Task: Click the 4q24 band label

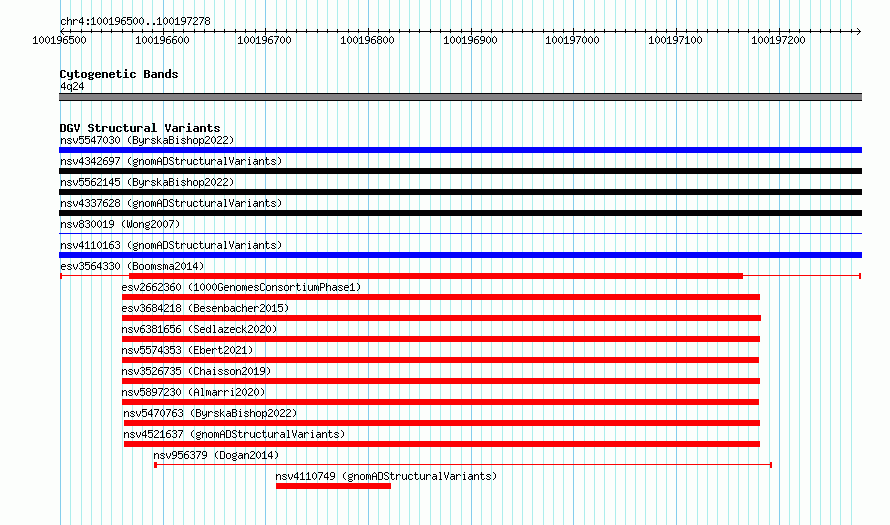Action: pos(72,86)
